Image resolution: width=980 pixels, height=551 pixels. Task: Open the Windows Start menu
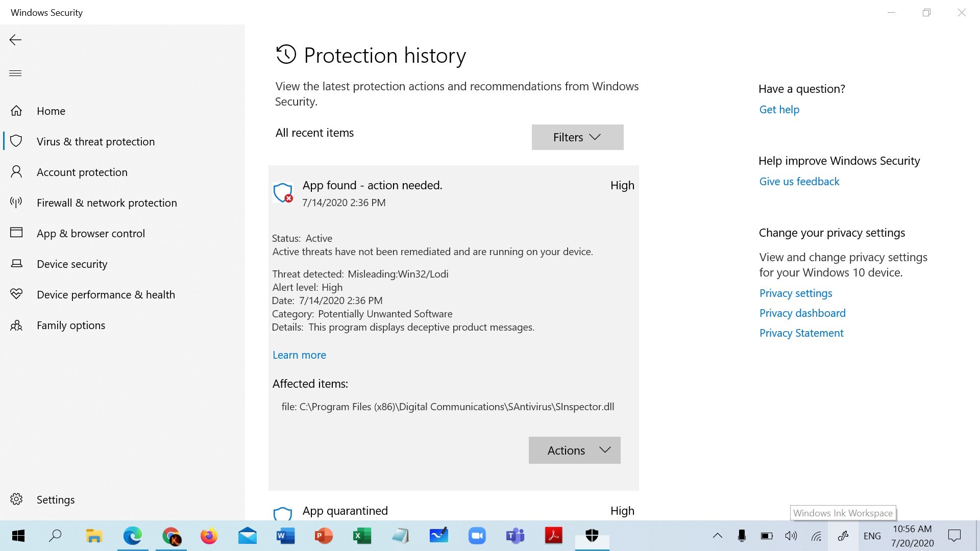(18, 536)
